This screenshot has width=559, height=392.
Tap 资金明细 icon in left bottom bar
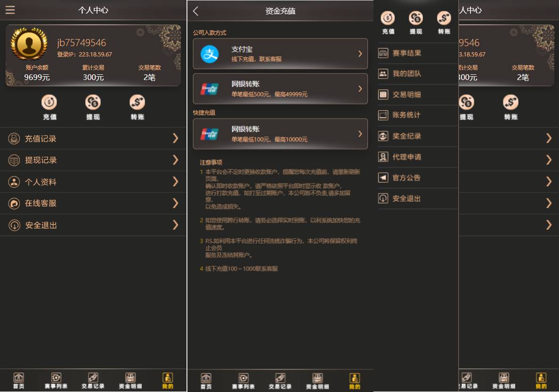(x=130, y=381)
